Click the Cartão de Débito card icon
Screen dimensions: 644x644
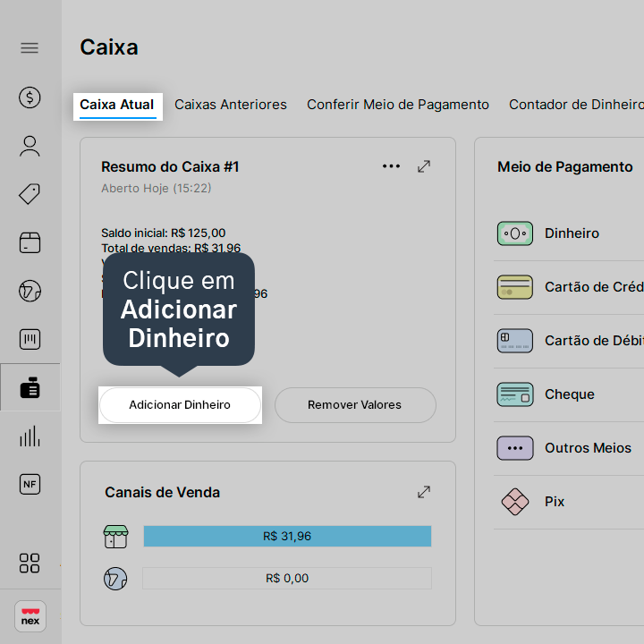coord(515,341)
